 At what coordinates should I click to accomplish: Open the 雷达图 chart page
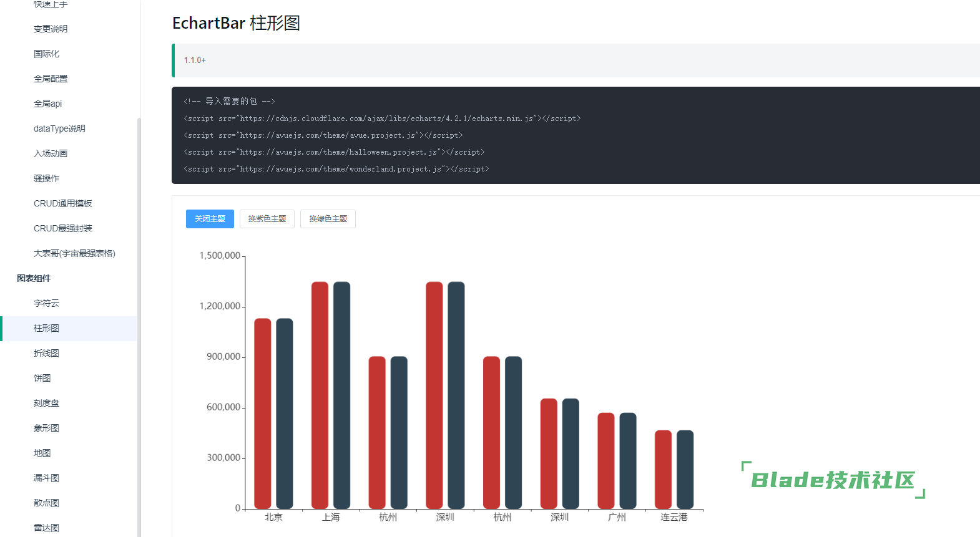click(x=47, y=528)
